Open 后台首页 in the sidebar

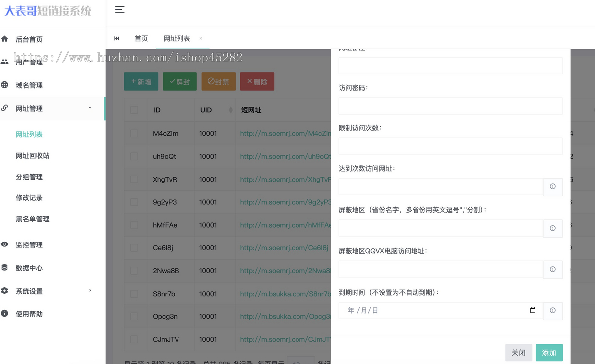[x=29, y=39]
